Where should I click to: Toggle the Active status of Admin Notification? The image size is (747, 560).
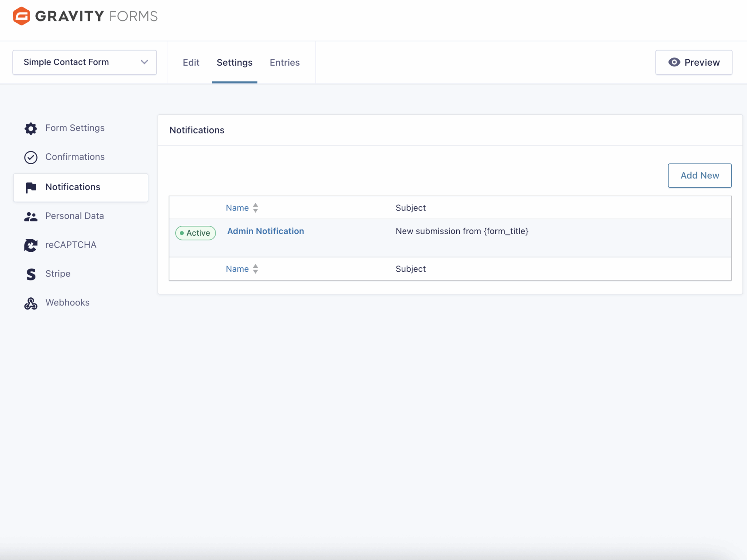click(196, 232)
